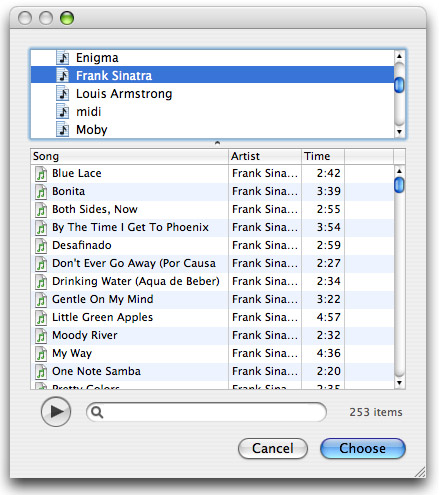The height and width of the screenshot is (495, 439).
Task: Click the song list blue scroll thumb
Action: pyautogui.click(x=399, y=185)
